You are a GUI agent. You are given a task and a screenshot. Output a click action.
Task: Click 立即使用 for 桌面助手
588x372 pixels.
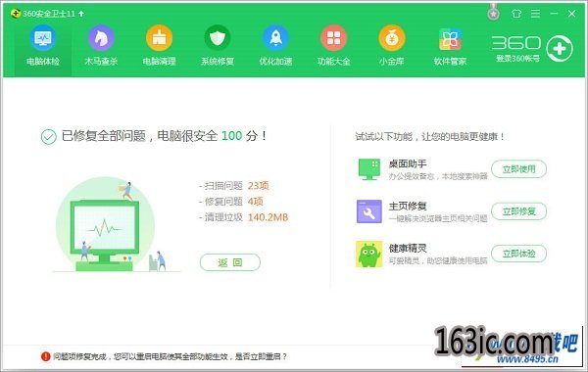[518, 169]
